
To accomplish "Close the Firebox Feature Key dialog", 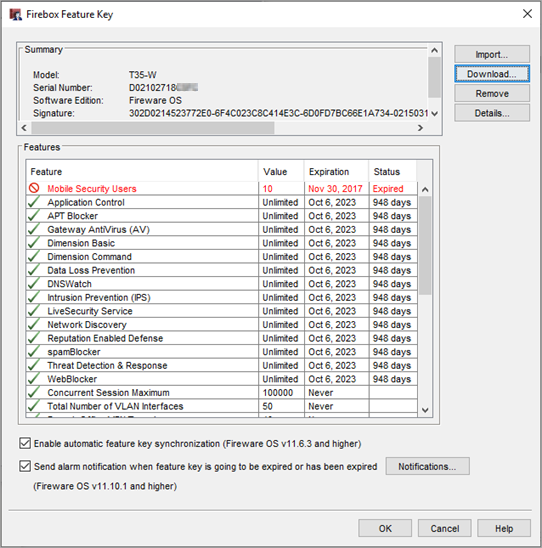I will pyautogui.click(x=527, y=14).
